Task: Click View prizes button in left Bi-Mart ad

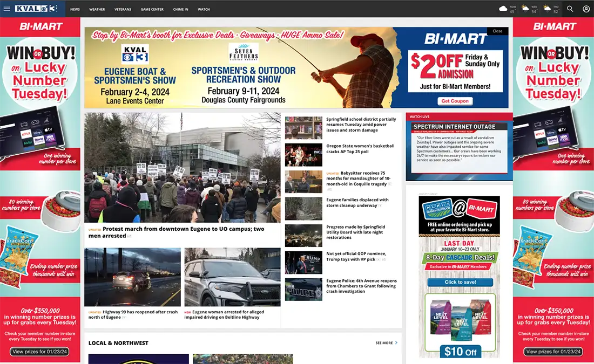Action: tap(40, 352)
